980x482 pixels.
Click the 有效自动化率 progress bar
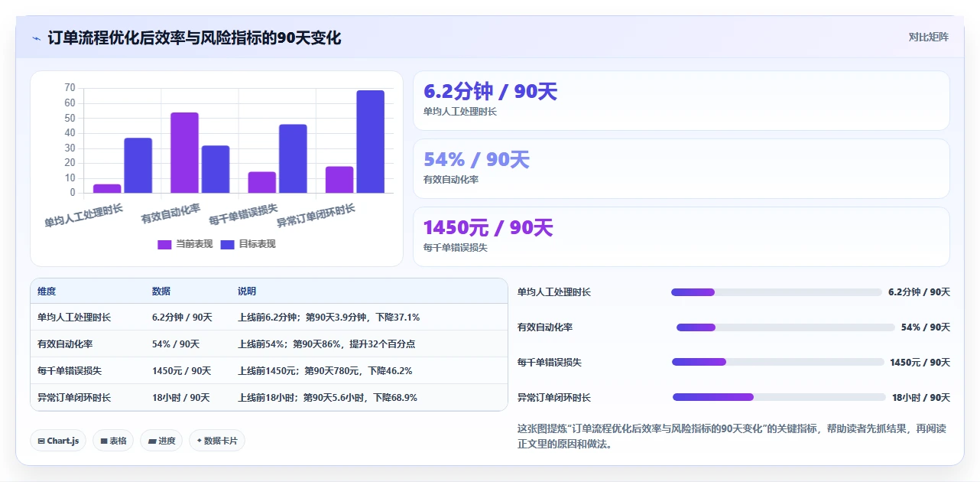[786, 327]
